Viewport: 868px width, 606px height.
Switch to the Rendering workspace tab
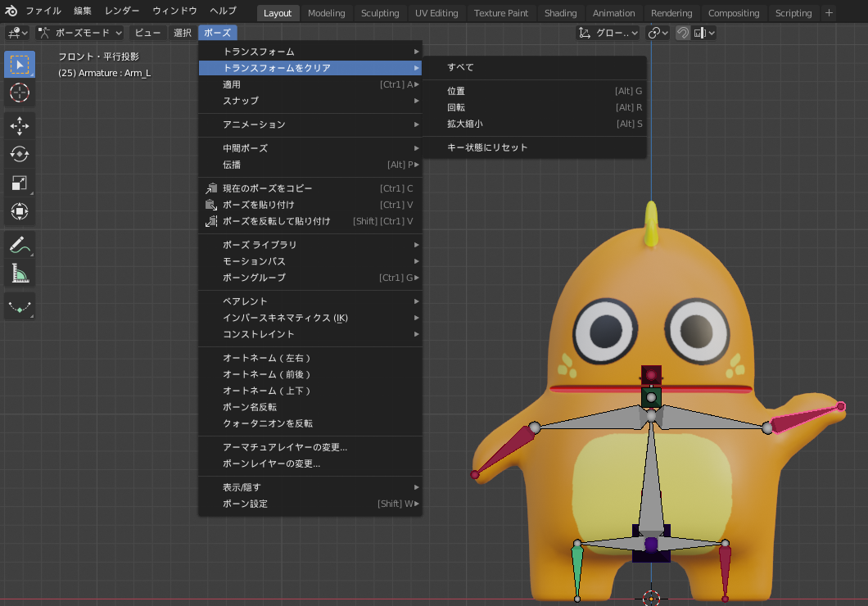pos(671,13)
